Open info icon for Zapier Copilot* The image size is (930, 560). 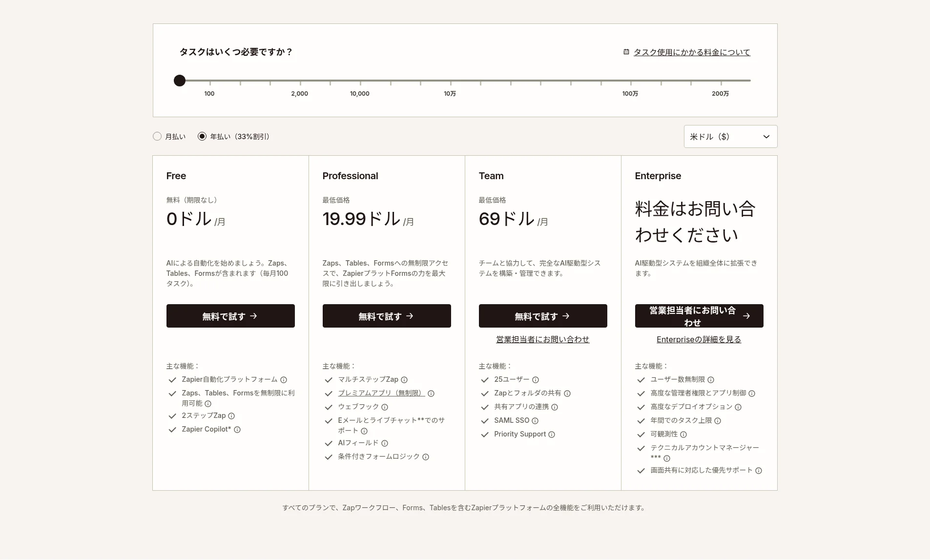click(x=237, y=430)
